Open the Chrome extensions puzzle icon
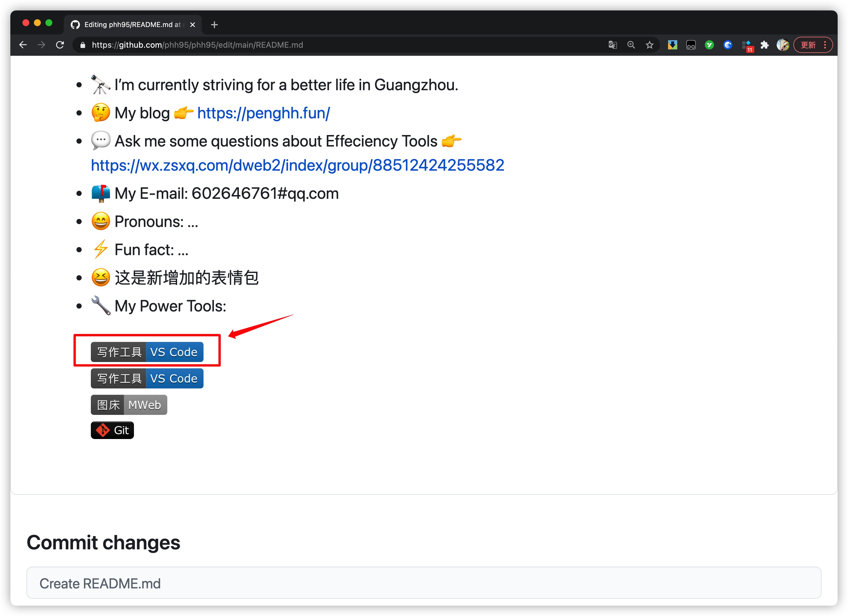 [x=765, y=45]
